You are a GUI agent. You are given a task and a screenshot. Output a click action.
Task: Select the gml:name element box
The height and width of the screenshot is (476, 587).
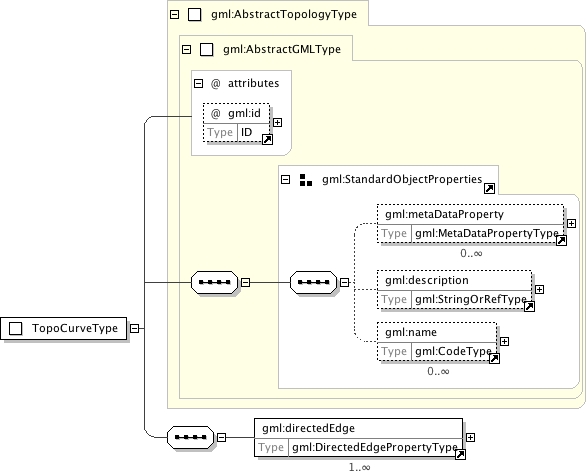(437, 342)
